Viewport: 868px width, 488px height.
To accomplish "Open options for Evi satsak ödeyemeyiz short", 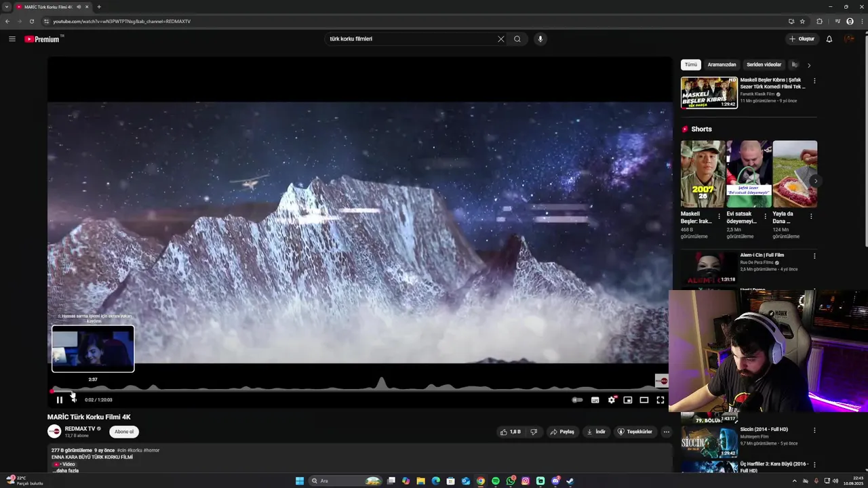I will (766, 216).
